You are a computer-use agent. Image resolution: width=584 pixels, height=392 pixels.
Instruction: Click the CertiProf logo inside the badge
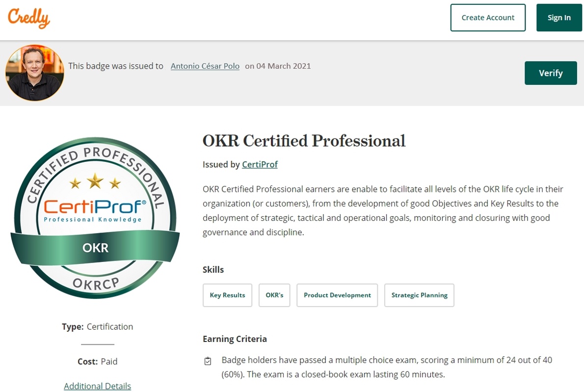[95, 209]
